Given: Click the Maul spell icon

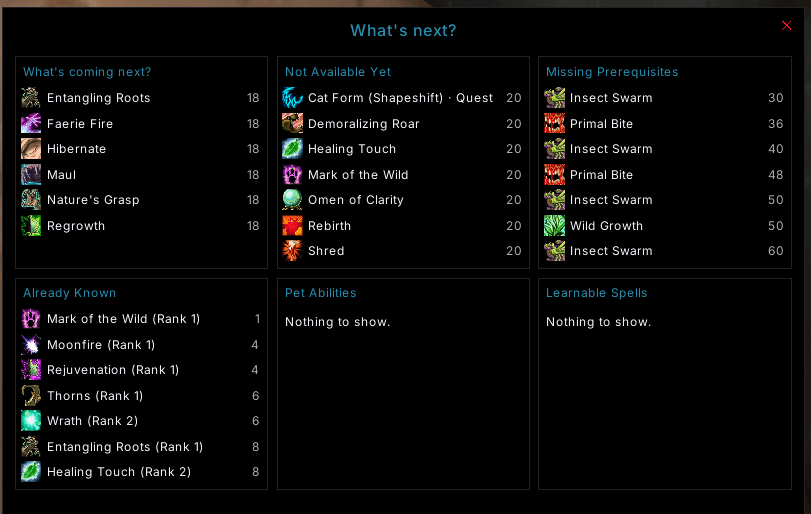Looking at the screenshot, I should (x=31, y=175).
